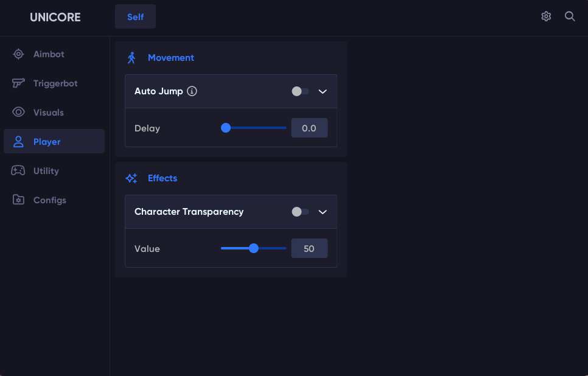Go to the Utility section
The height and width of the screenshot is (376, 588).
pyautogui.click(x=46, y=171)
